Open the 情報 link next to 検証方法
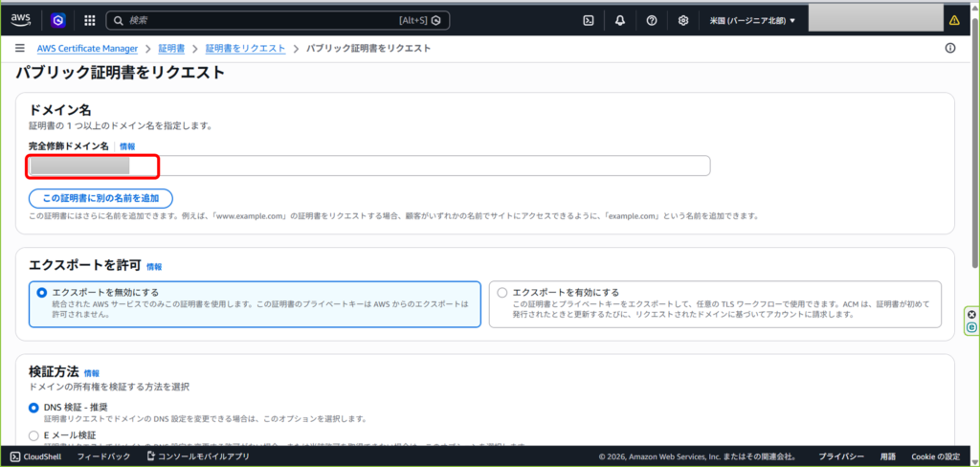The width and height of the screenshot is (980, 467). point(92,373)
